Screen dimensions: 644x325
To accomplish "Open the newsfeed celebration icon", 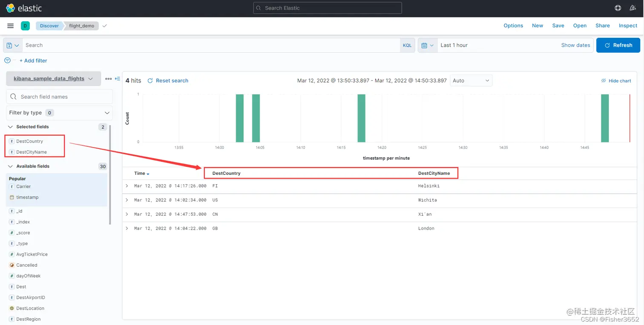I will 632,8.
